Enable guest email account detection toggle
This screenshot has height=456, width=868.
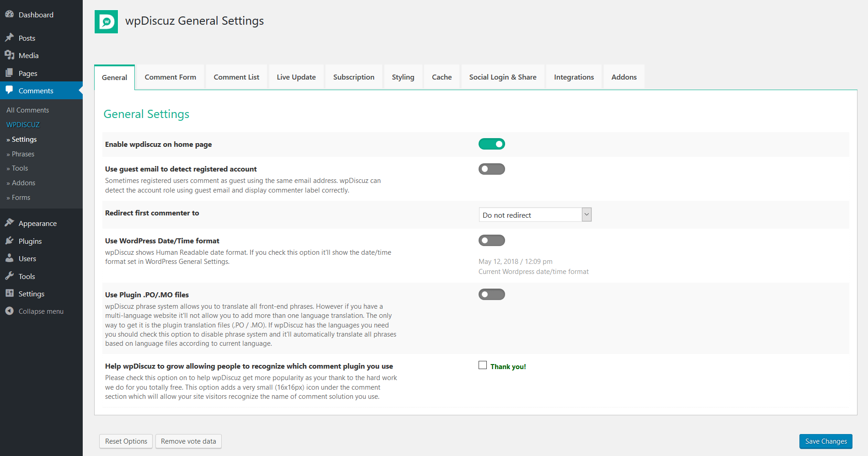tap(491, 169)
